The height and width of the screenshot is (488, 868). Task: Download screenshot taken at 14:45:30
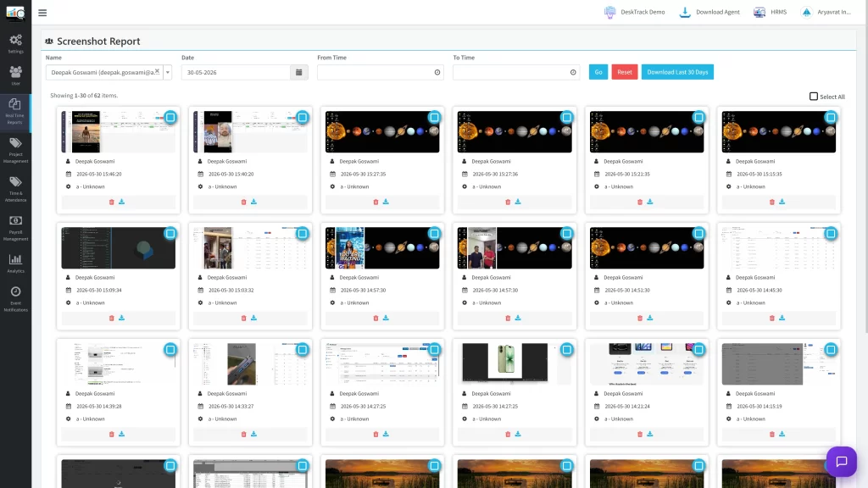[x=782, y=319]
